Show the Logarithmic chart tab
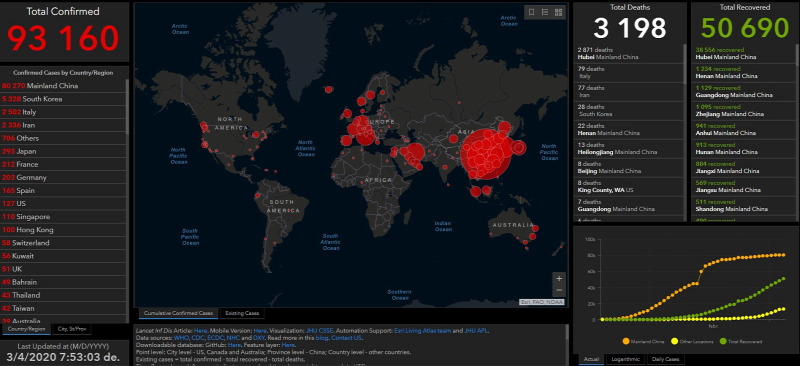Viewport: 800px width, 366px height. coord(626,359)
